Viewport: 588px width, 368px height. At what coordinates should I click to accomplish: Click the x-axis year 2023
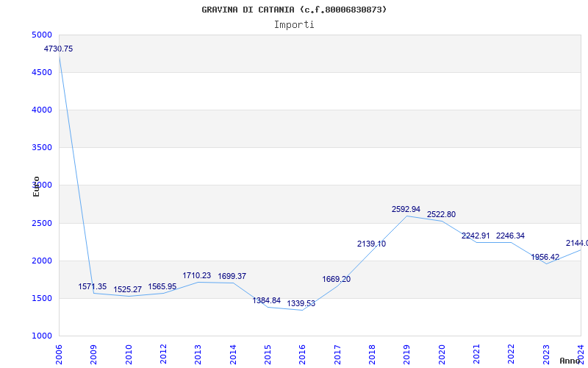coord(546,354)
